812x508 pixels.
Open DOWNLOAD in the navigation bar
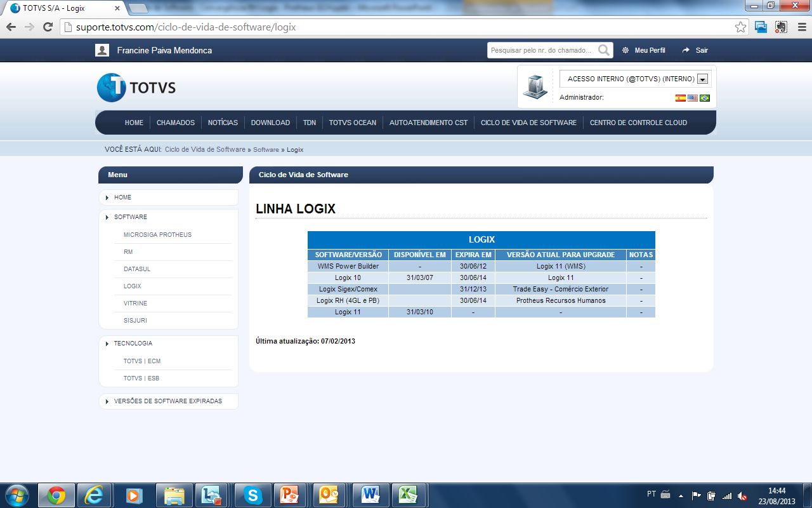(270, 123)
